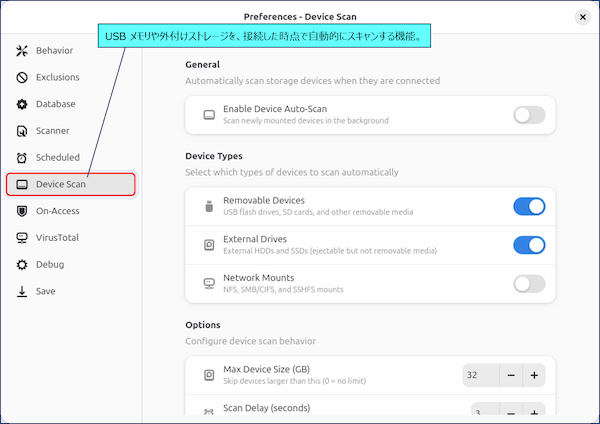Viewport: 600px width, 424px height.
Task: Turn off External Drives switch
Action: pos(529,245)
